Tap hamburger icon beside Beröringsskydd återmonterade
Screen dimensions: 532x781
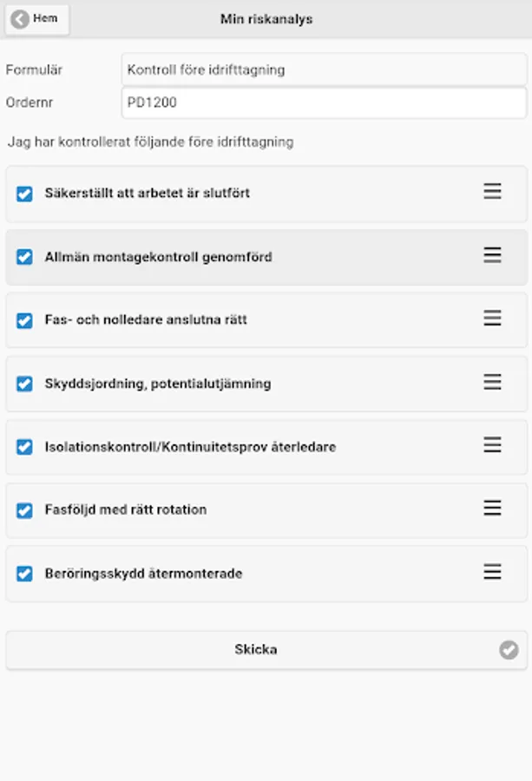(492, 572)
